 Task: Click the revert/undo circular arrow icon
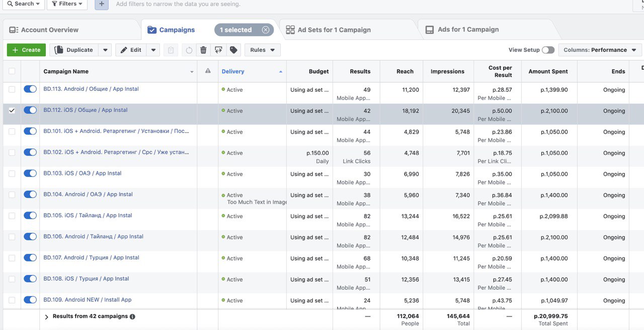point(189,50)
